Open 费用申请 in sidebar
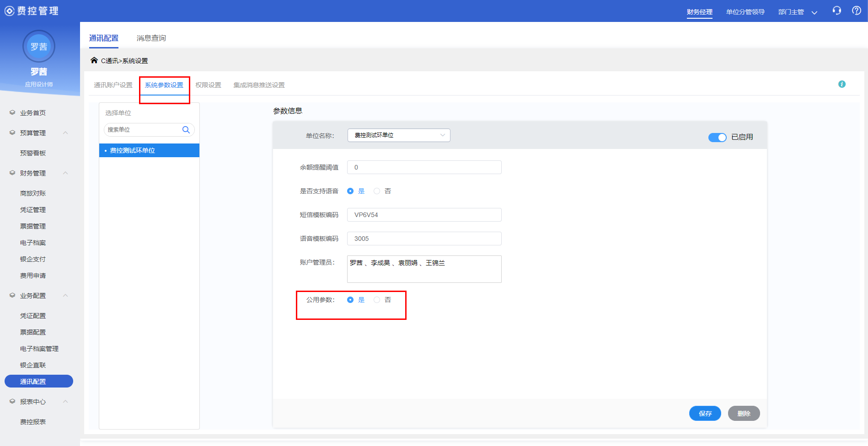The image size is (868, 446). pyautogui.click(x=33, y=276)
